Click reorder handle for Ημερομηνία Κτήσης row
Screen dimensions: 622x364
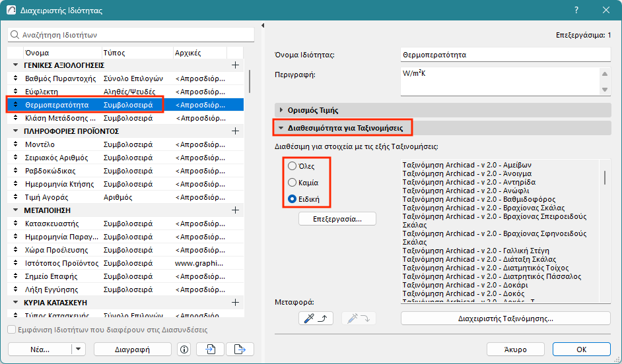pyautogui.click(x=15, y=184)
